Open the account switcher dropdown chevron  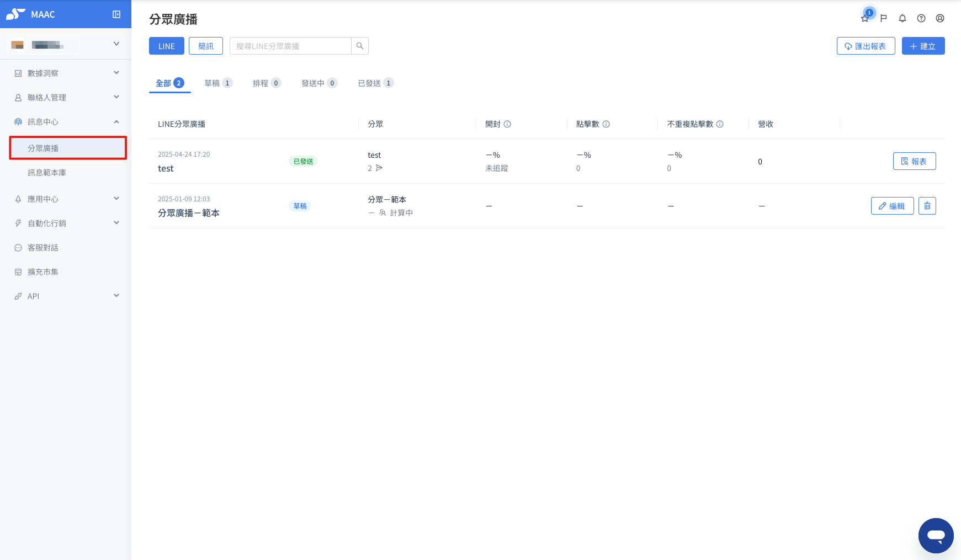[x=116, y=44]
